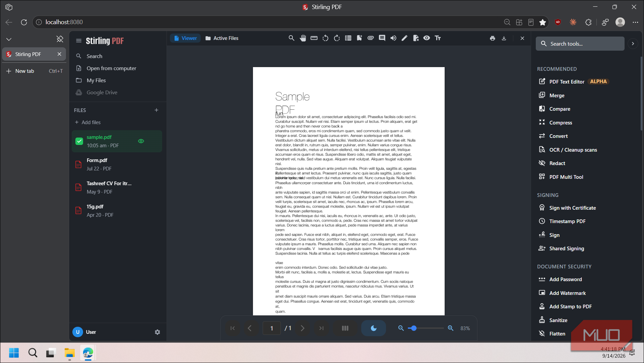644x363 pixels.
Task: Toggle the page layout columns button
Action: click(x=345, y=328)
